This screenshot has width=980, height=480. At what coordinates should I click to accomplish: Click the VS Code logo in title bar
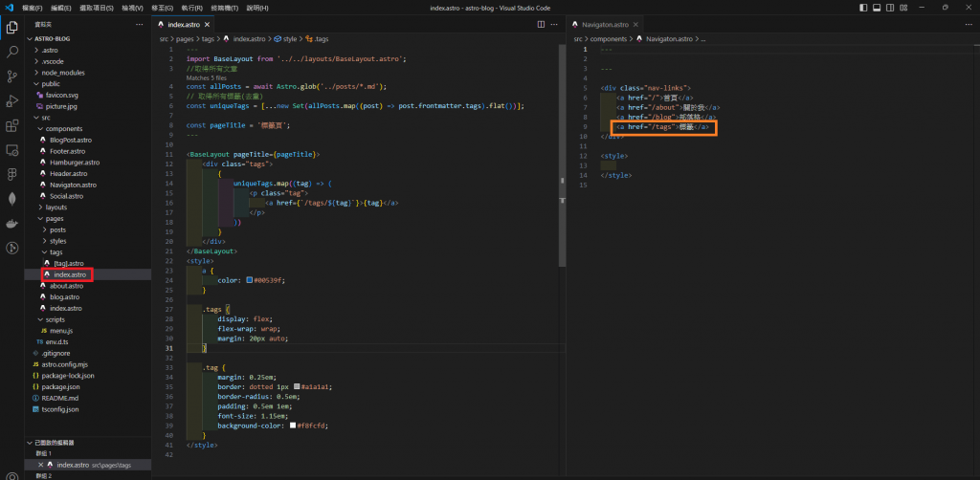(9, 8)
